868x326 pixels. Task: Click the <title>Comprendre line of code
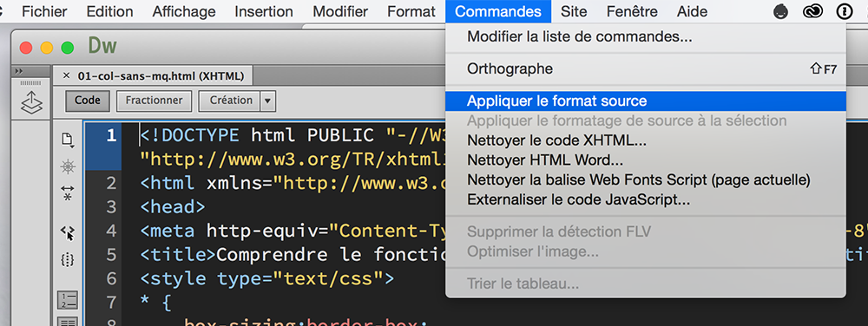(293, 255)
